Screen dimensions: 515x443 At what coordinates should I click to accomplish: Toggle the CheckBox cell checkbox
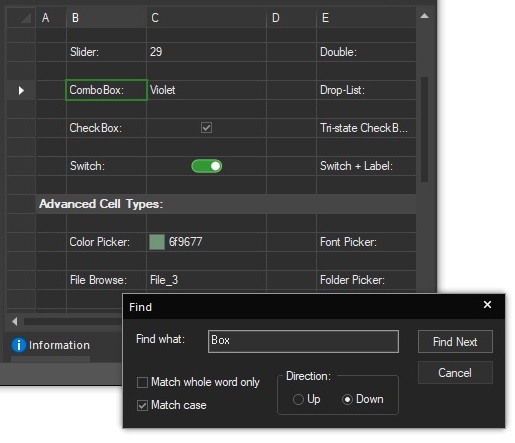[206, 128]
